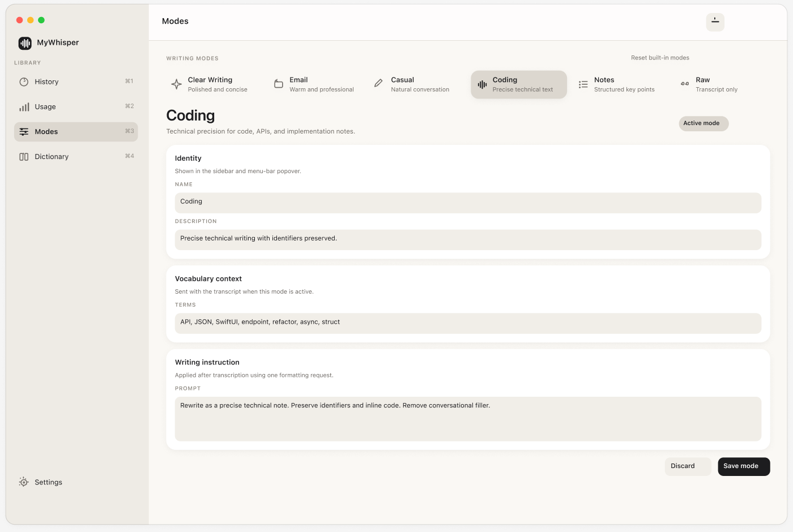Click the add mode button in header
Viewport: 793px width, 532px height.
(715, 22)
